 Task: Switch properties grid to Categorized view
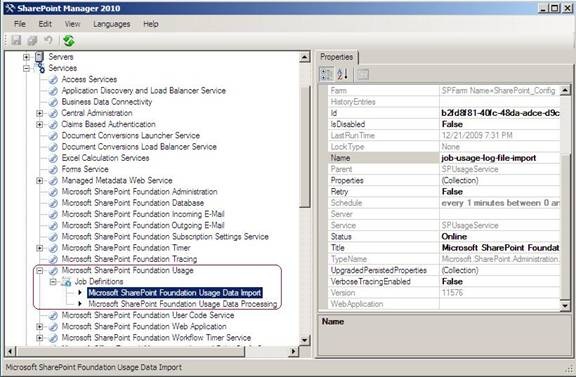327,74
